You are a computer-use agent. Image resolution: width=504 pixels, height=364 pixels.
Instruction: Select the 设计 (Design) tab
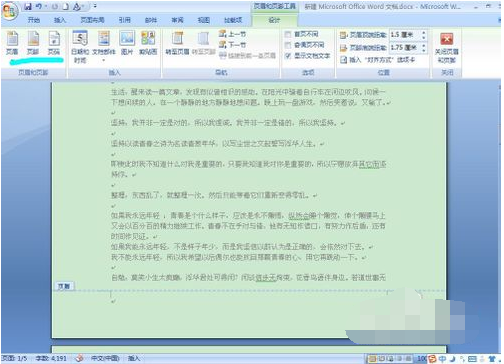pyautogui.click(x=274, y=20)
